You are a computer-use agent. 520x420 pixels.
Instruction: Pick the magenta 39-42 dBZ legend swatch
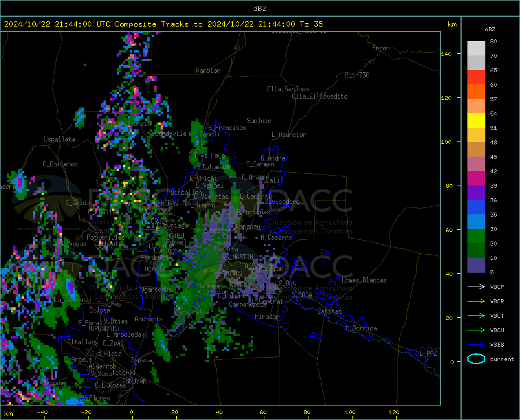(476, 179)
